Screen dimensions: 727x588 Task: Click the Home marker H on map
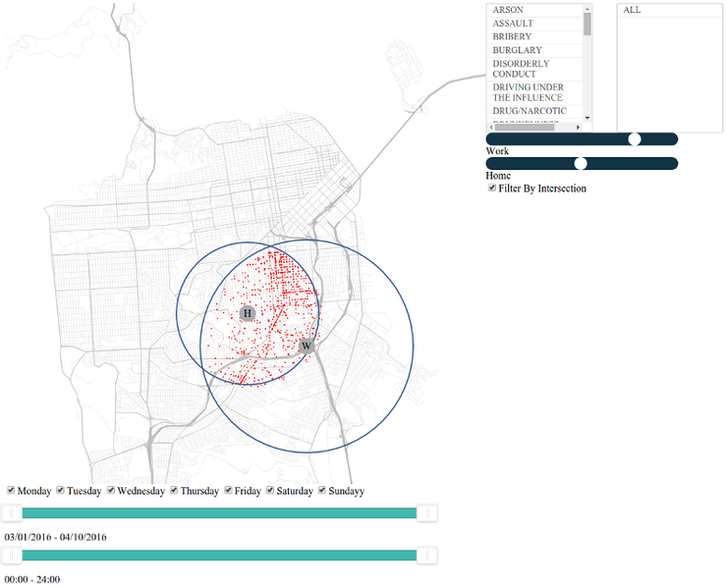point(248,314)
